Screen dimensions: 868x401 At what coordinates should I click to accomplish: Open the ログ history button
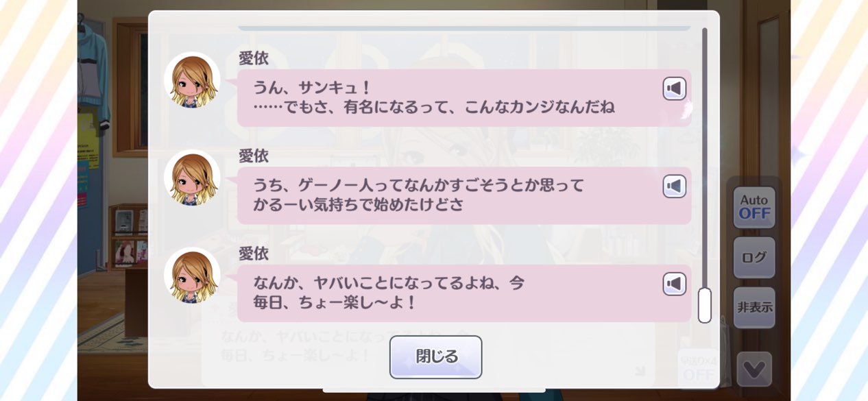click(x=754, y=258)
